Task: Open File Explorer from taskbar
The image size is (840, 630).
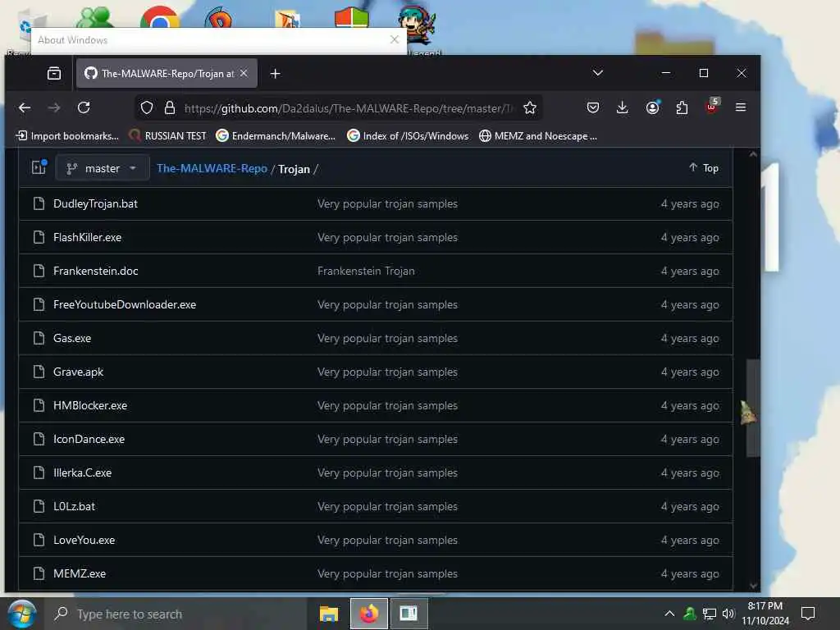Action: click(x=329, y=614)
